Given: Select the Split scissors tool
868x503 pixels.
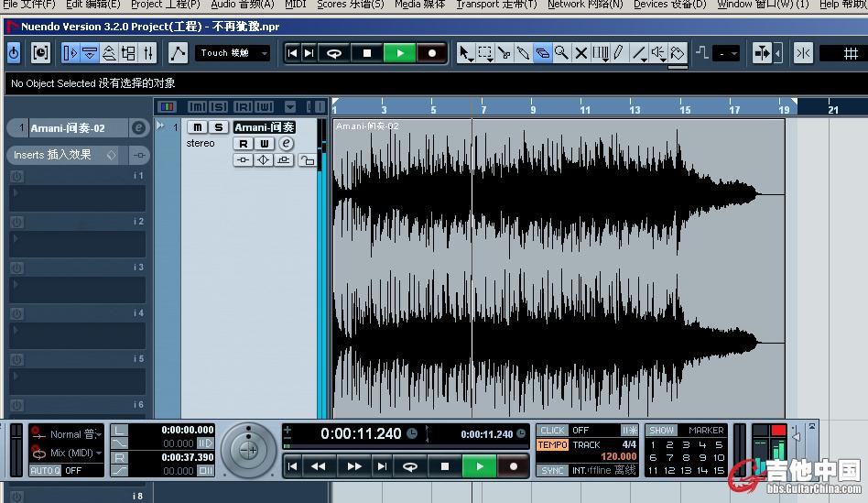Looking at the screenshot, I should coord(505,53).
